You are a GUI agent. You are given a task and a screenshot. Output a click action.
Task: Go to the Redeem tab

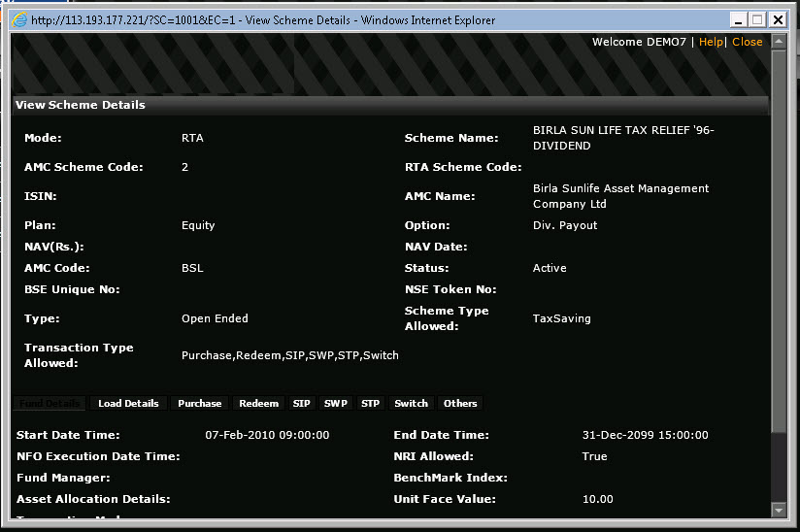click(x=258, y=403)
